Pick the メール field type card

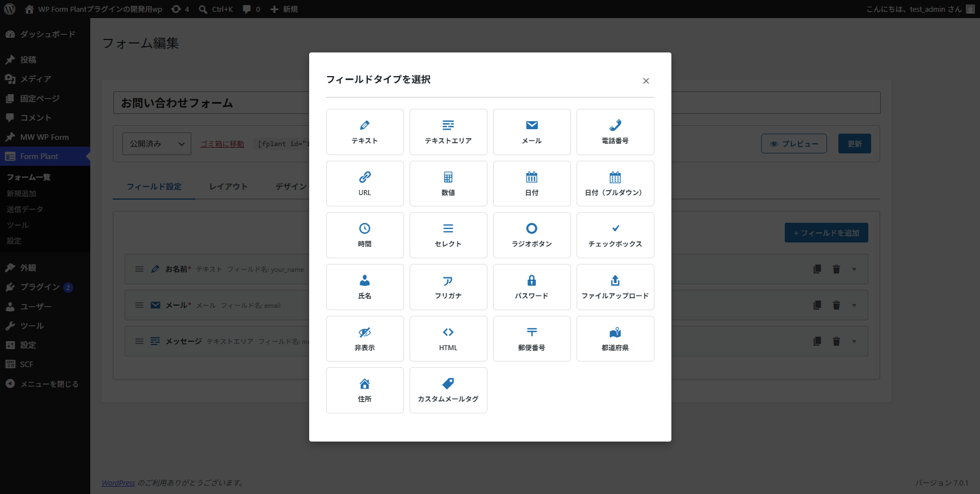(532, 132)
